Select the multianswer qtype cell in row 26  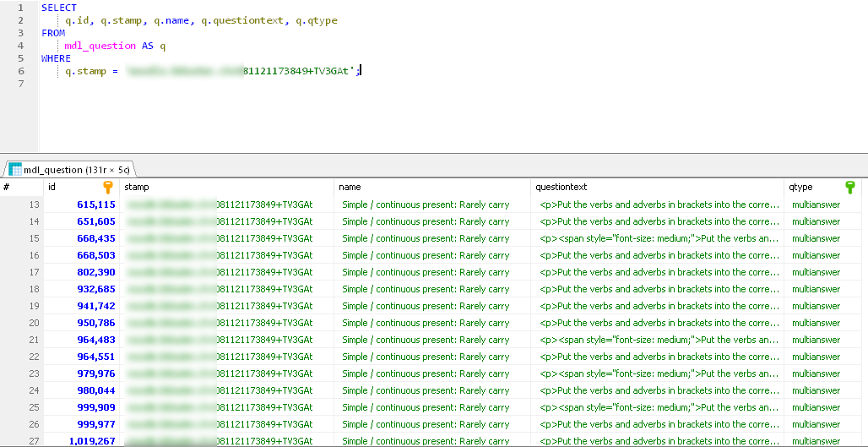tap(822, 424)
